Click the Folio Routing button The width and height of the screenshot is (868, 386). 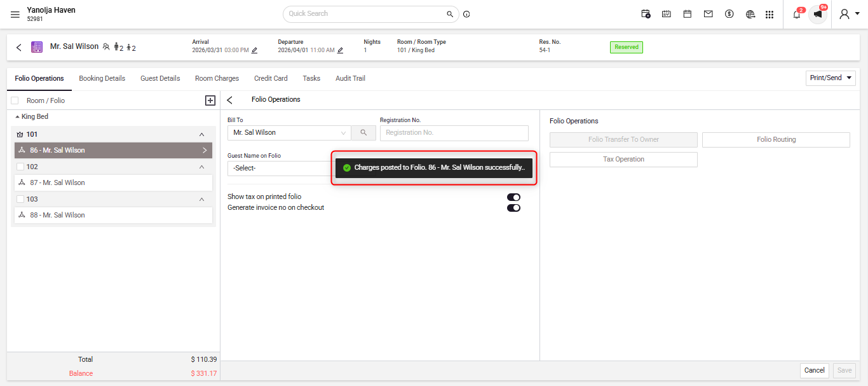pos(776,140)
